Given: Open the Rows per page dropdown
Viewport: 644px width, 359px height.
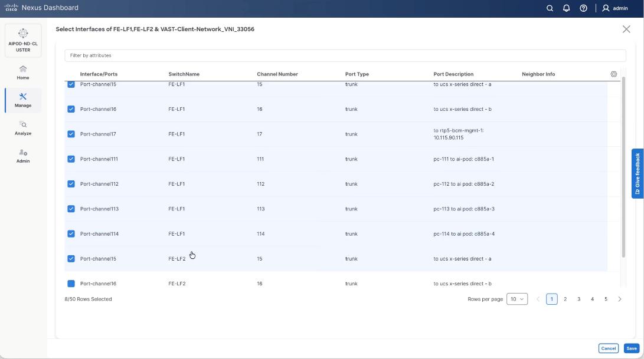Looking at the screenshot, I should tap(516, 299).
